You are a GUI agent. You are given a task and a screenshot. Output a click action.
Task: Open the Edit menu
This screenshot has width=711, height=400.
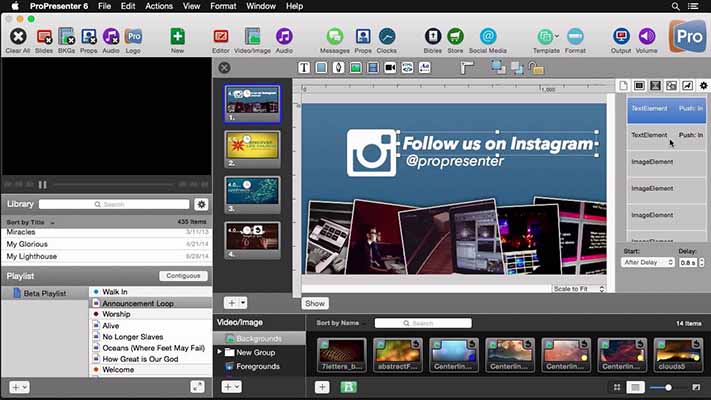(x=128, y=6)
